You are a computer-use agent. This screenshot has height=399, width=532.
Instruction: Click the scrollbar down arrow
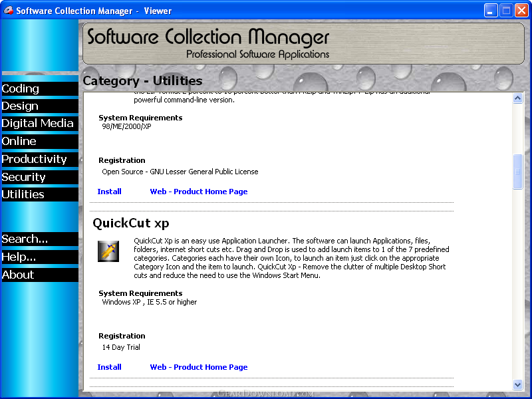point(517,385)
